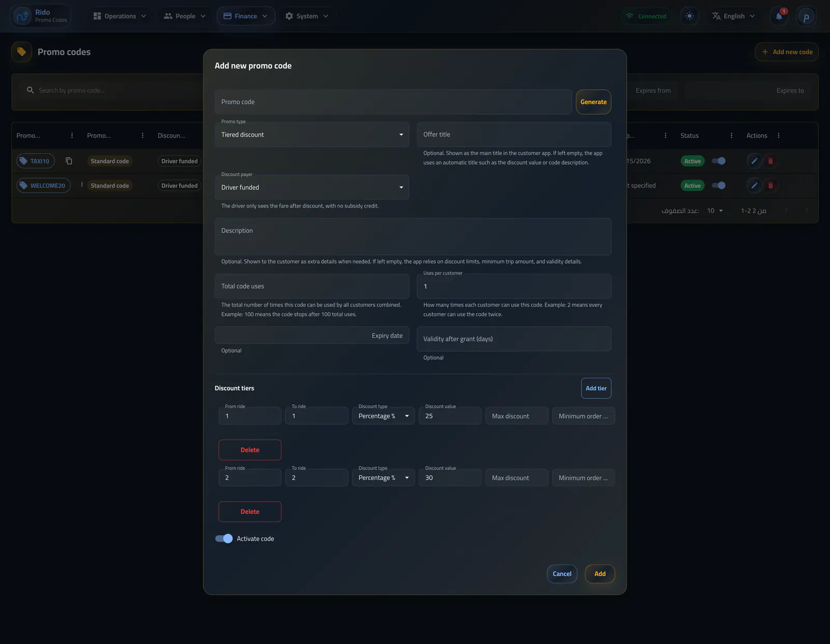Toggle TAXI10 active status switch
Screen dimensions: 830x644
(718, 161)
